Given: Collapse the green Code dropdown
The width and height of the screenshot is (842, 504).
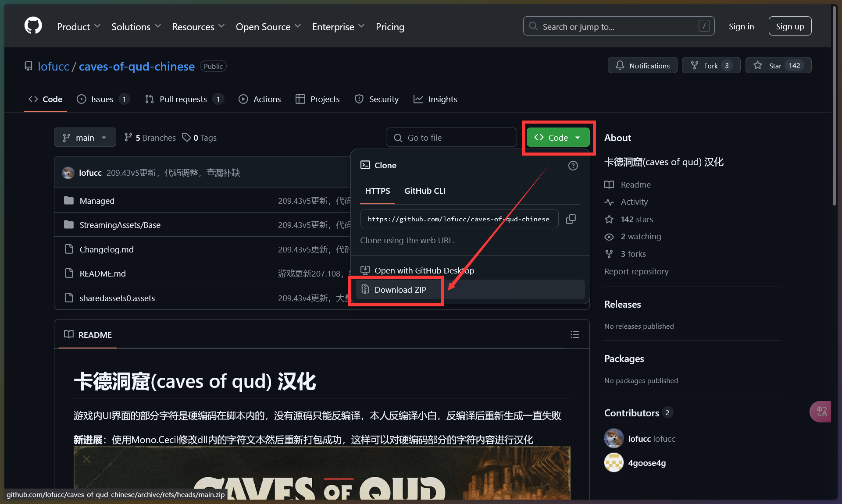Looking at the screenshot, I should click(x=558, y=138).
